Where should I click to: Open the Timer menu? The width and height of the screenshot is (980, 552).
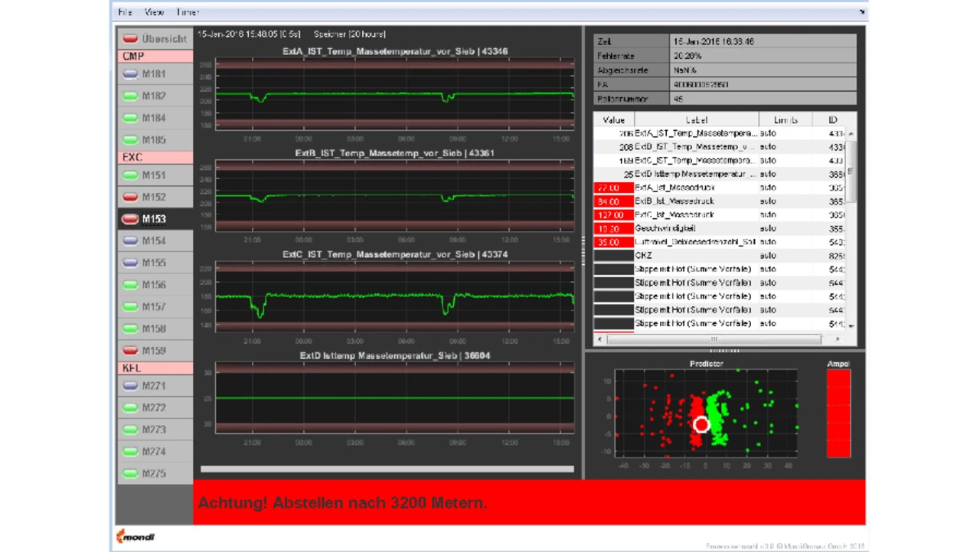(188, 12)
